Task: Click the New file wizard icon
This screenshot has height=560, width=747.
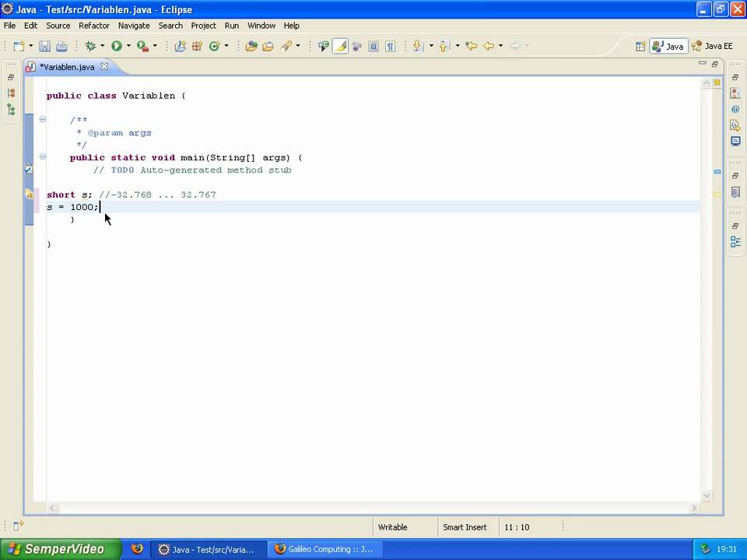Action: click(x=19, y=46)
